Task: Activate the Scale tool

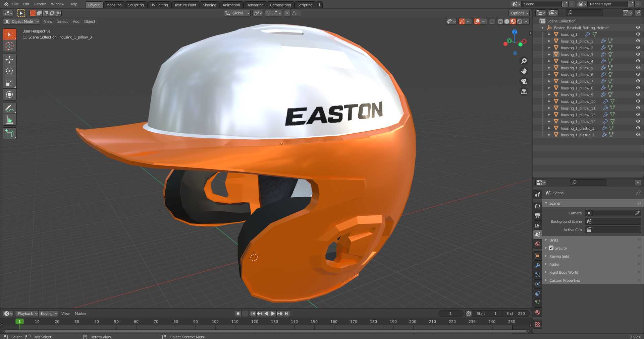Action: [x=9, y=83]
